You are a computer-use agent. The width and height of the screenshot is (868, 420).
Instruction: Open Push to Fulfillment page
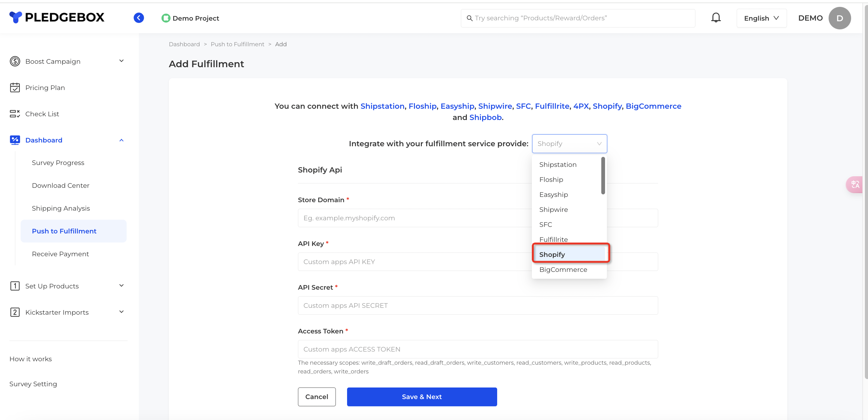coord(73,231)
